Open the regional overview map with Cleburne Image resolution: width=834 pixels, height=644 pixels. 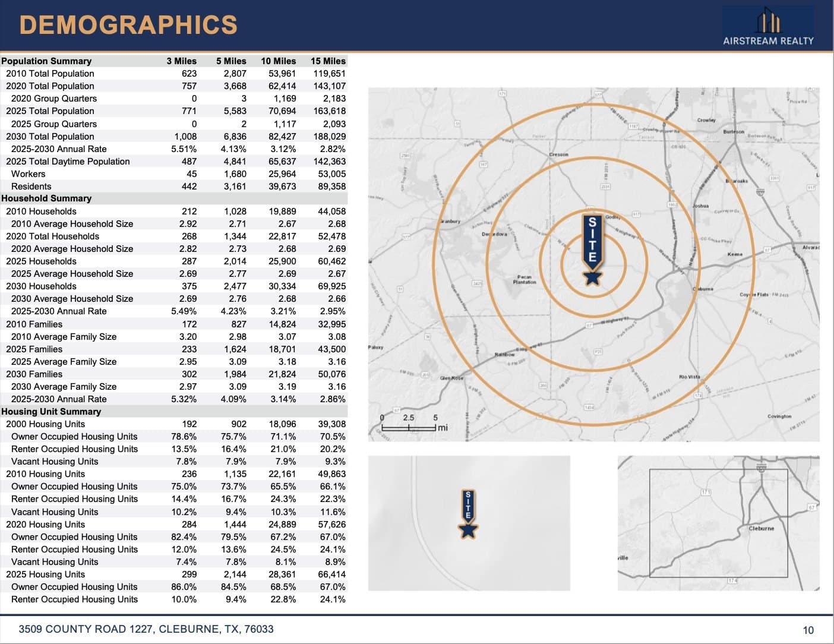(x=719, y=523)
